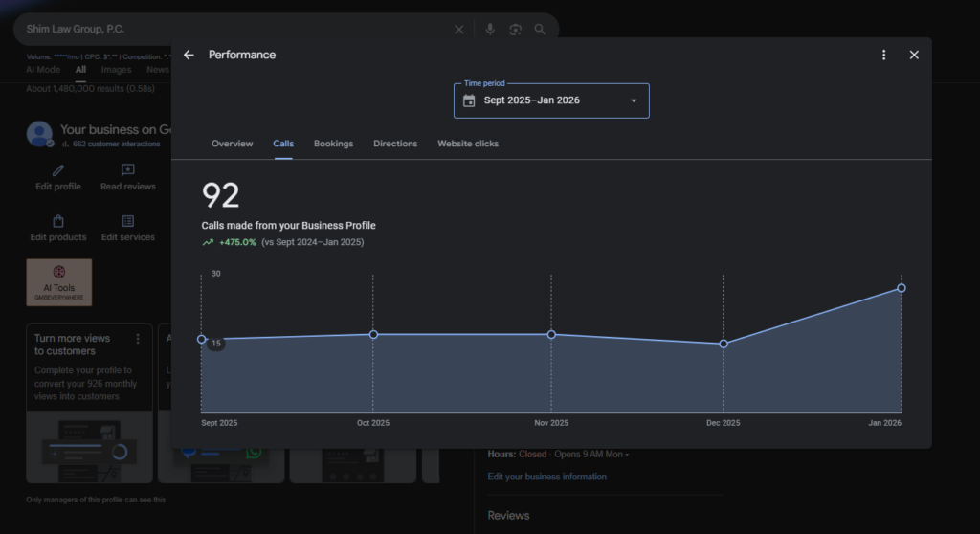Image resolution: width=980 pixels, height=534 pixels.
Task: Select the Images search tab
Action: (116, 70)
